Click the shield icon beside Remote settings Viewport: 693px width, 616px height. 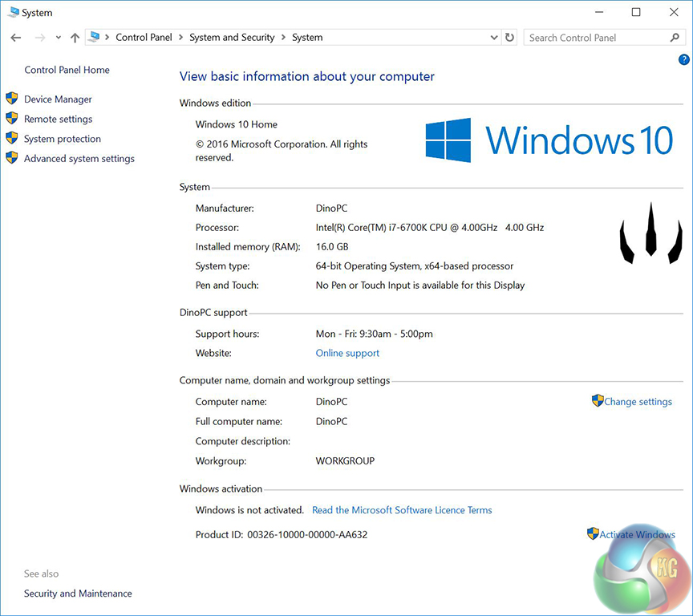pyautogui.click(x=12, y=118)
